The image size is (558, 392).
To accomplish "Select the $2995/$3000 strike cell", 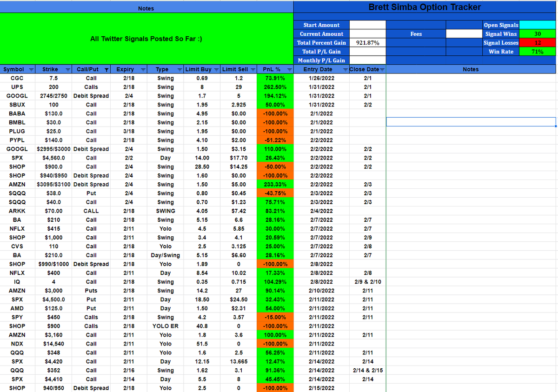I will (x=53, y=149).
